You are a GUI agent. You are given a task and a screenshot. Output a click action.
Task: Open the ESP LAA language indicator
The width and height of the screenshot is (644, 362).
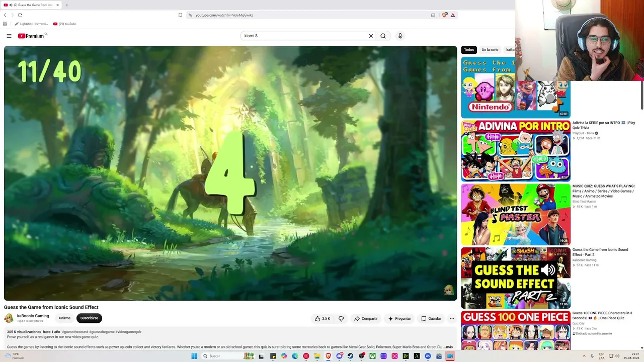tap(602, 356)
